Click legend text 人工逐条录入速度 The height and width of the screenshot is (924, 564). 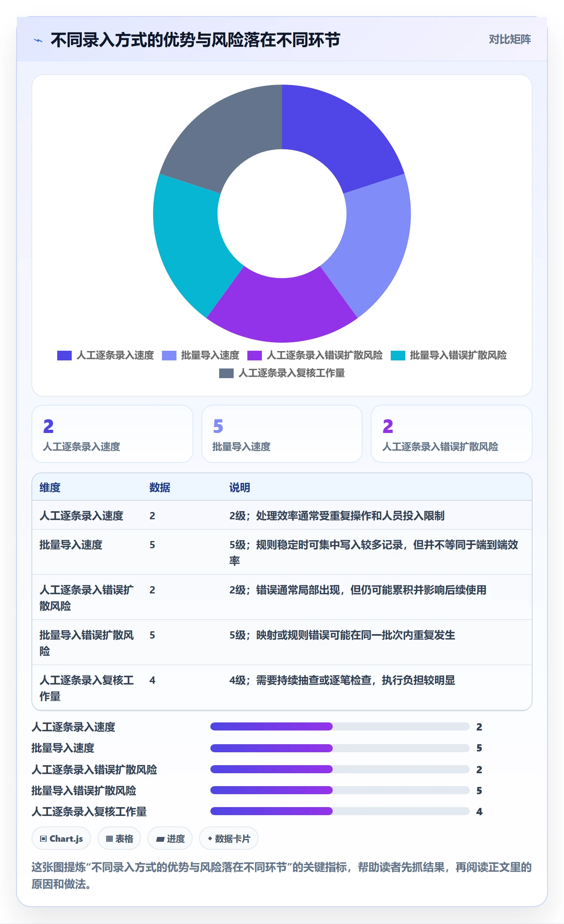point(115,355)
